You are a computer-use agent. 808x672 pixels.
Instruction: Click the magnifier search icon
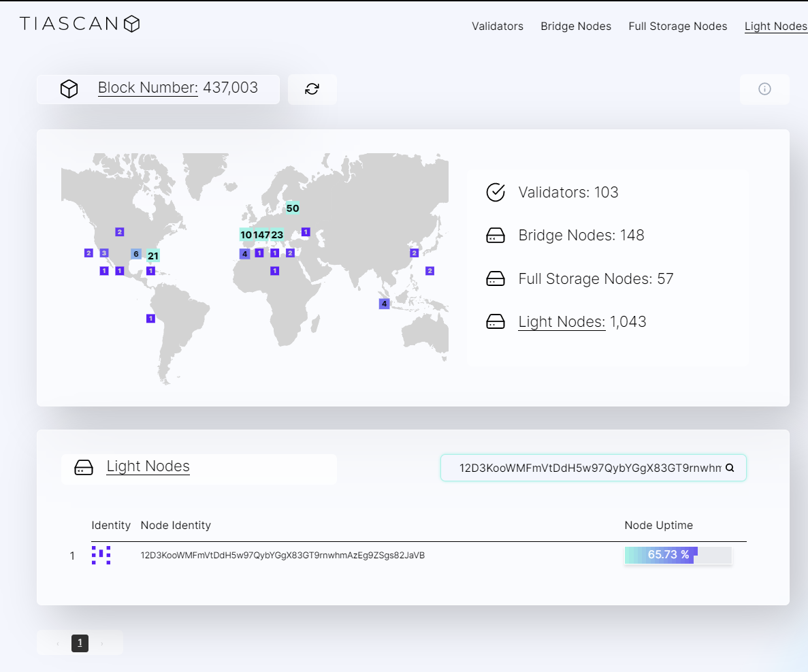pos(730,468)
